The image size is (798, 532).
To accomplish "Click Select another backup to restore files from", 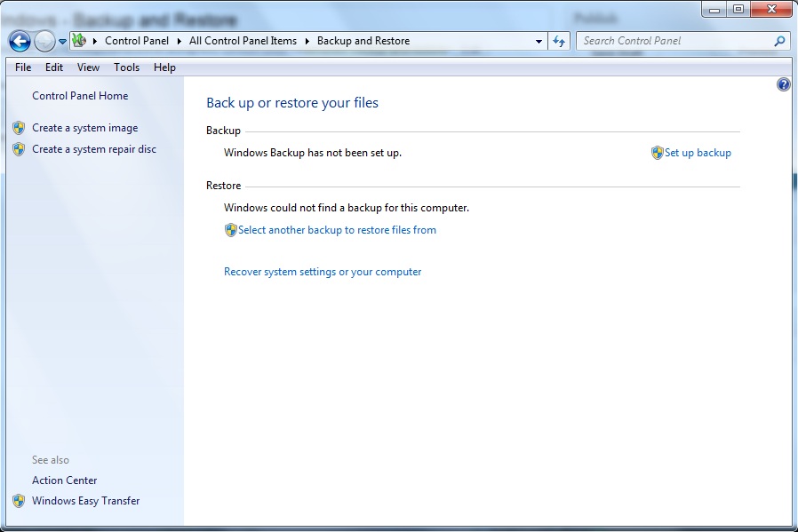I will point(337,230).
